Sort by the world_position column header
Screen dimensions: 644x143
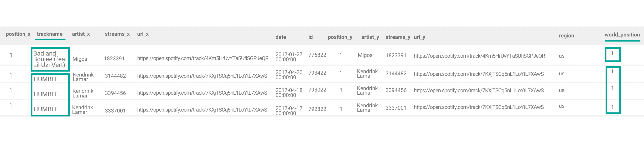(622, 35)
